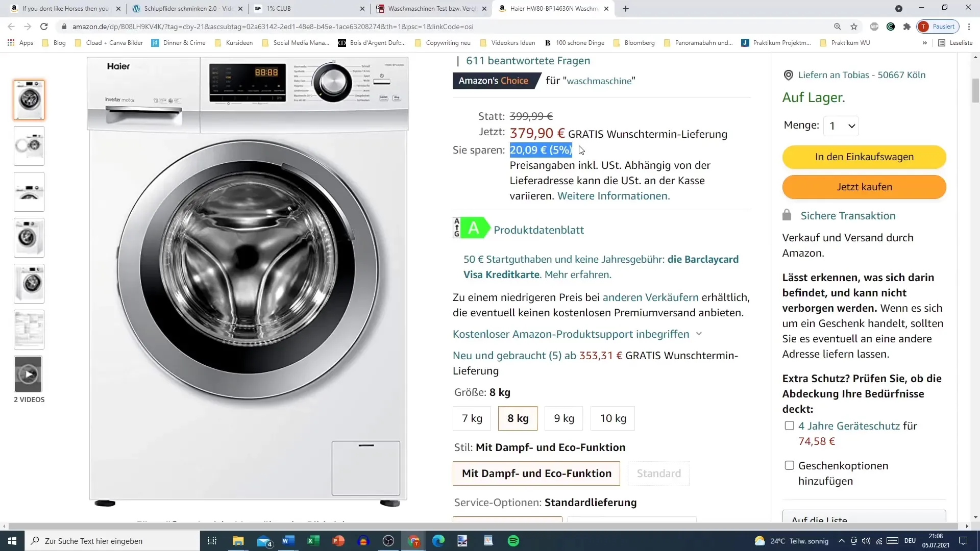The image size is (980, 551).
Task: Select the 9 kg size option
Action: tap(564, 418)
